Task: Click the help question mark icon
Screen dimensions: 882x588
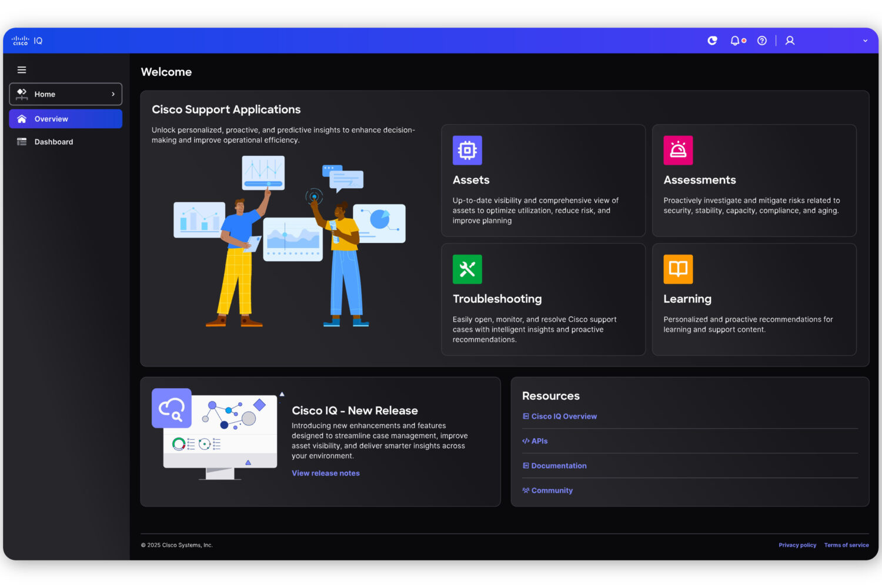Action: [x=762, y=41]
